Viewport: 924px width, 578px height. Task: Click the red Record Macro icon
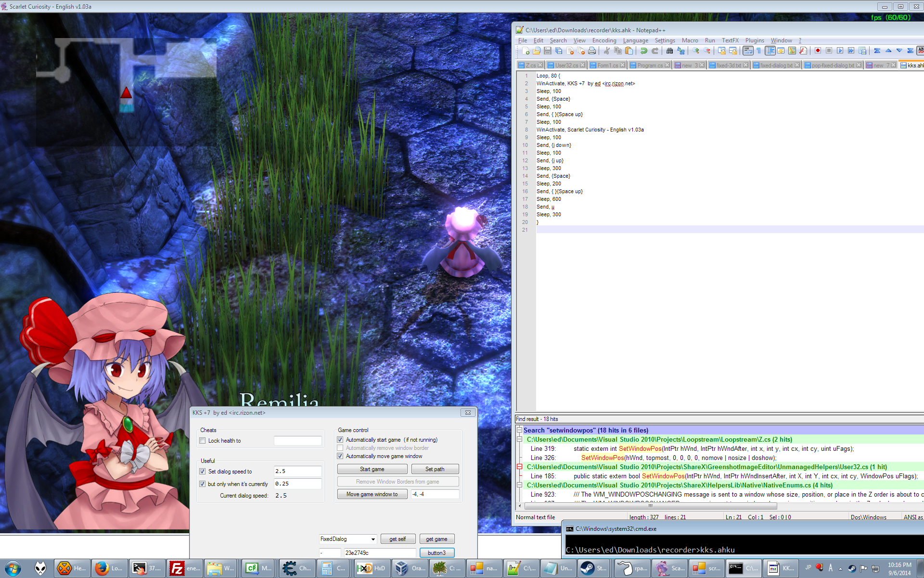point(818,51)
